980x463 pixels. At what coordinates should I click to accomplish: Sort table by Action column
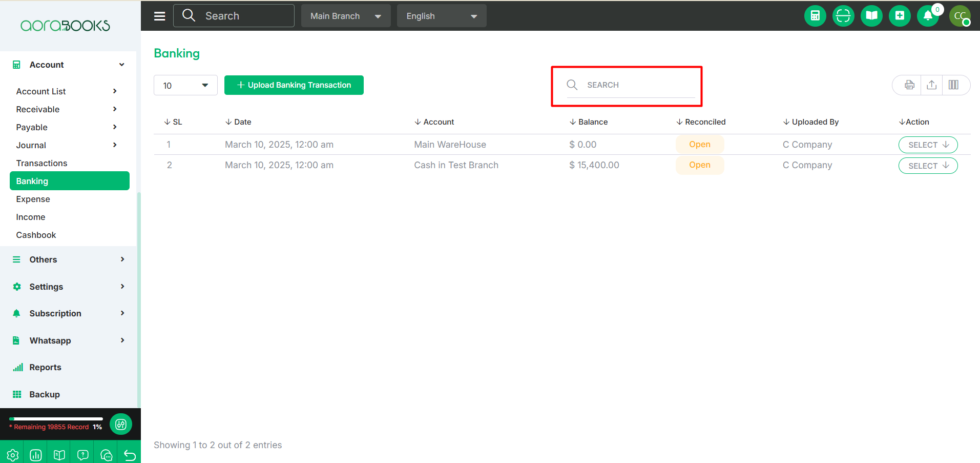pos(914,122)
